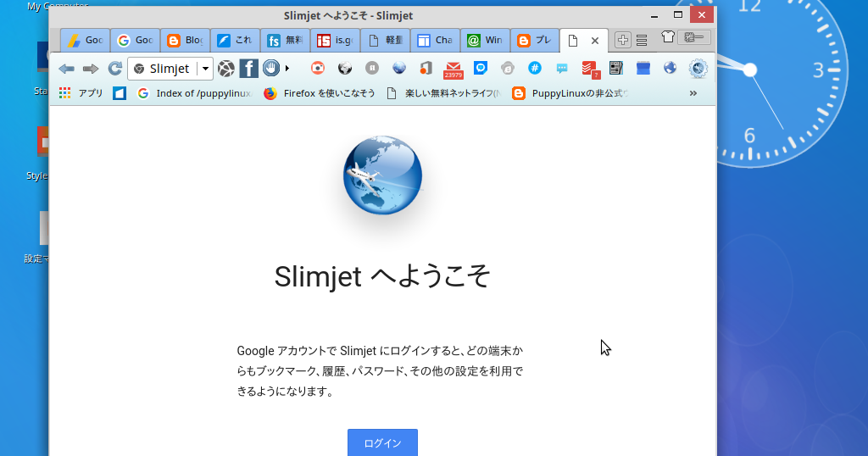Switch to the first Goo tab with AdSense icon
This screenshot has height=456, width=868.
point(86,41)
